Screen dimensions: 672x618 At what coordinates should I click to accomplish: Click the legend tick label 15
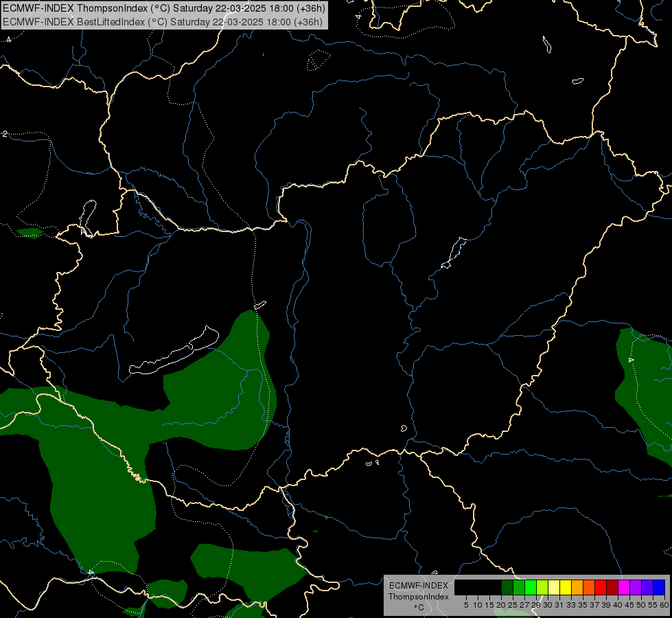[x=490, y=605]
